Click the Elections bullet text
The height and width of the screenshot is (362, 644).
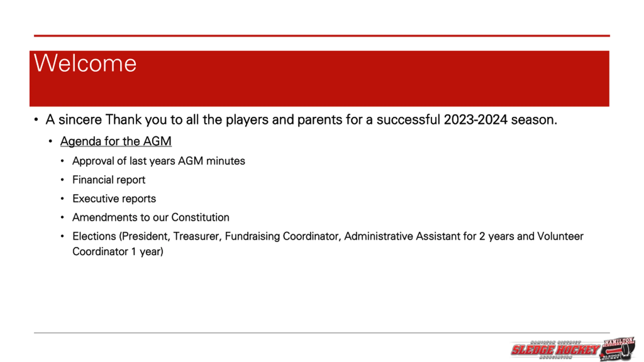point(328,244)
